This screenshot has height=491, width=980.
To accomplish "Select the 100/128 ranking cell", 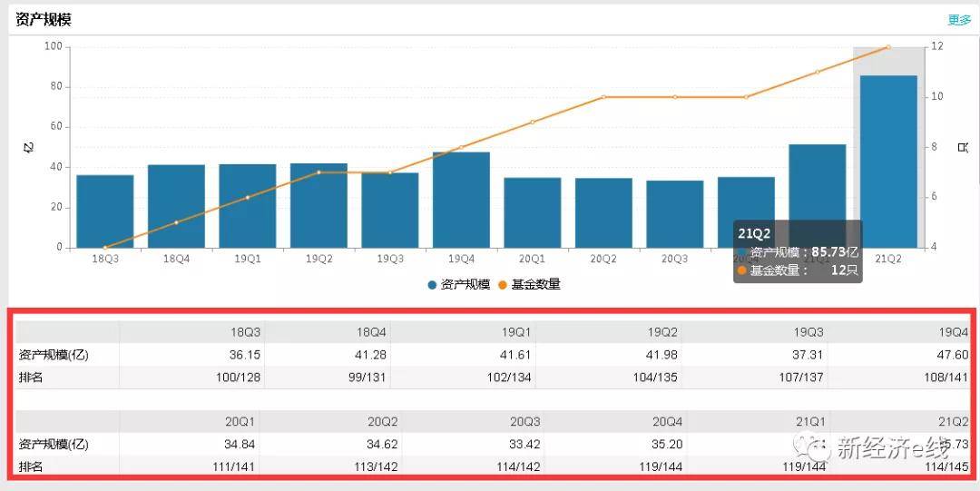I will point(236,378).
